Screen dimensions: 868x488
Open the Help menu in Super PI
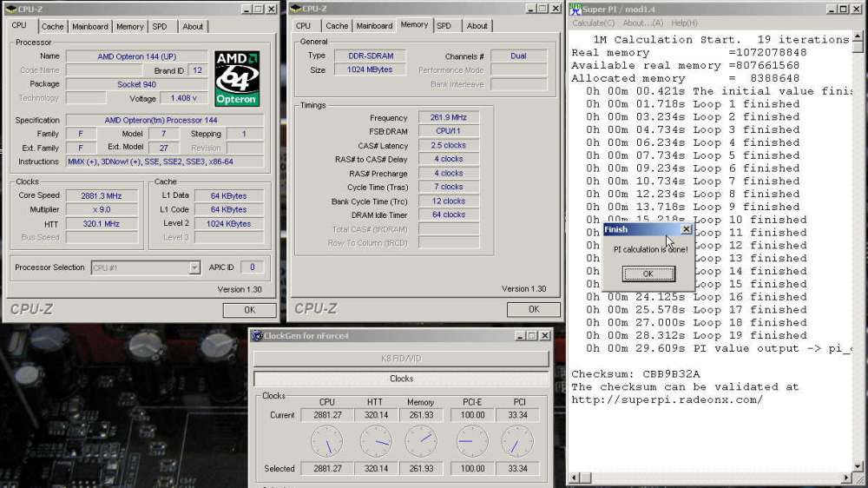[x=684, y=23]
